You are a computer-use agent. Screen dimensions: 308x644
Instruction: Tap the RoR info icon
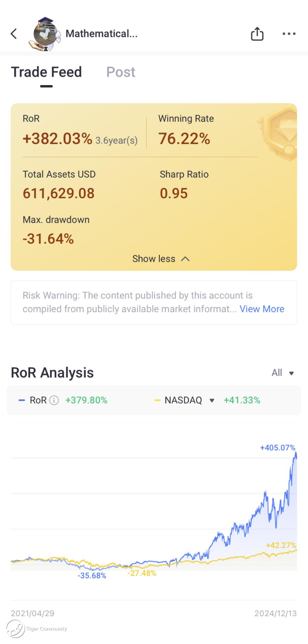54,400
